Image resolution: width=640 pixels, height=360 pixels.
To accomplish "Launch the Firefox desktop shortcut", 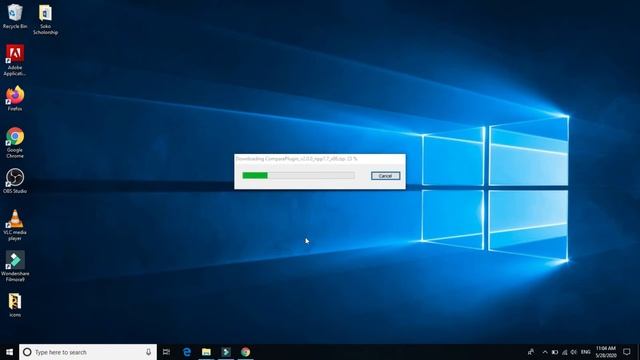I will point(15,98).
